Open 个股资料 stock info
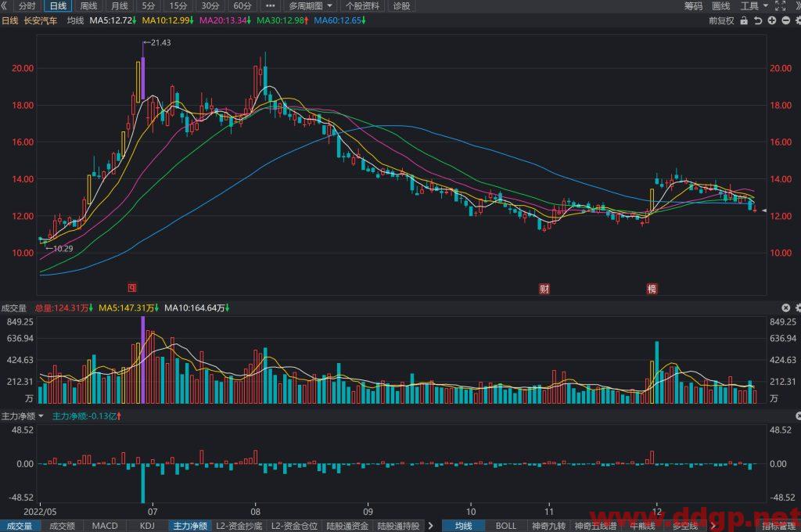 pyautogui.click(x=362, y=5)
